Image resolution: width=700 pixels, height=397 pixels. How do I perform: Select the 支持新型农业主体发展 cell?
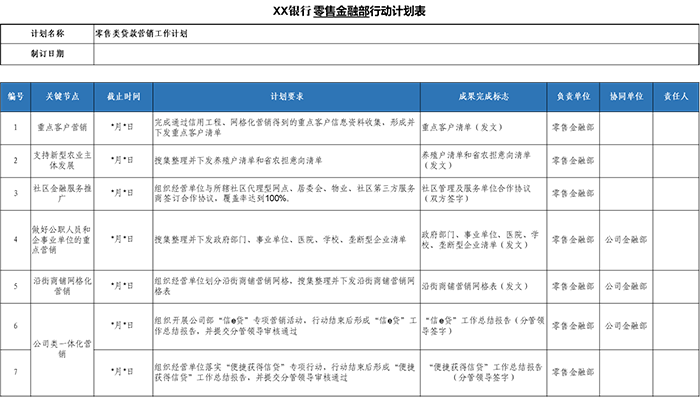(x=62, y=161)
